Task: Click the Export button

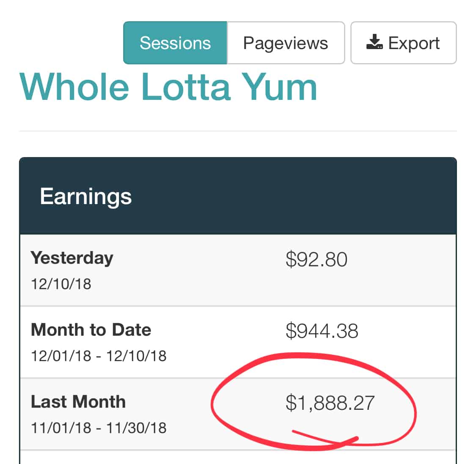Action: [x=404, y=43]
